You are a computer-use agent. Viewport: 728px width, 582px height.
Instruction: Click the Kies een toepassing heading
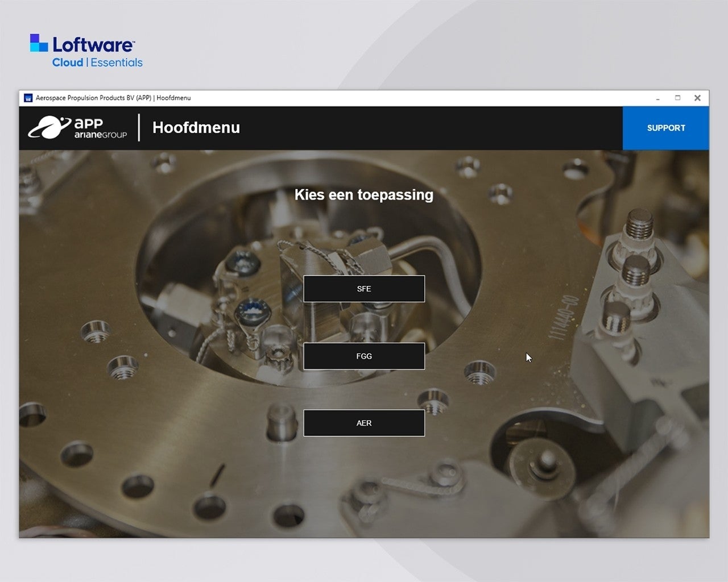[364, 195]
